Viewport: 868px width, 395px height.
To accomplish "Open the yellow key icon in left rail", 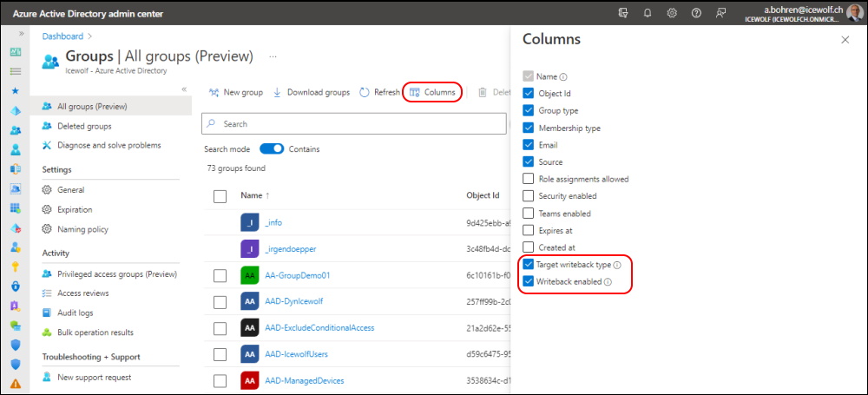I will pyautogui.click(x=16, y=267).
